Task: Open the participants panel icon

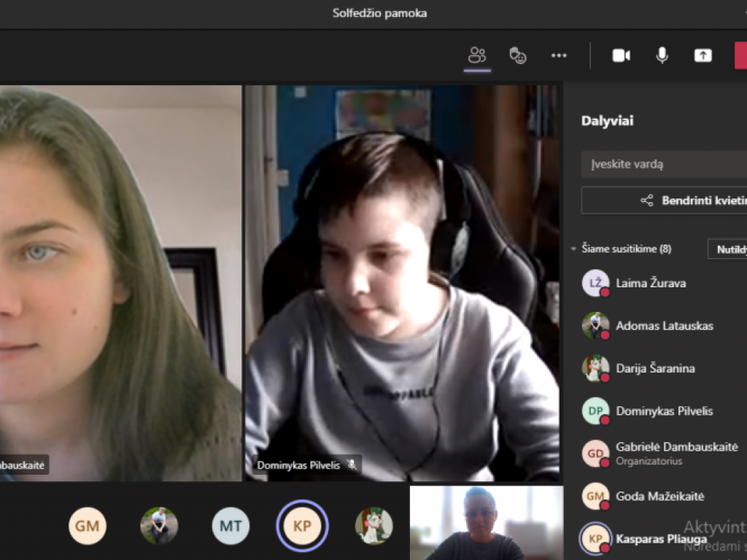Action: 477,55
